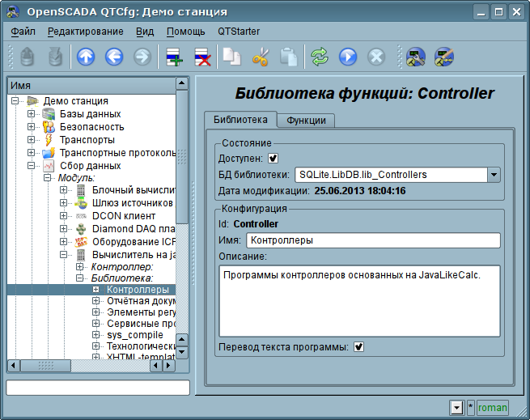530x420 pixels.
Task: Open the Редактирование menu
Action: point(85,32)
